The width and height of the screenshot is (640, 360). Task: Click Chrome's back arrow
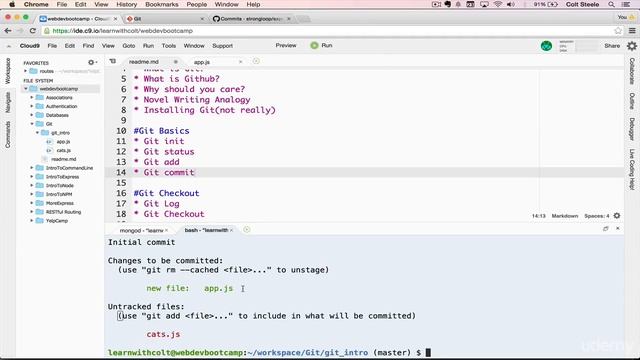click(8, 31)
